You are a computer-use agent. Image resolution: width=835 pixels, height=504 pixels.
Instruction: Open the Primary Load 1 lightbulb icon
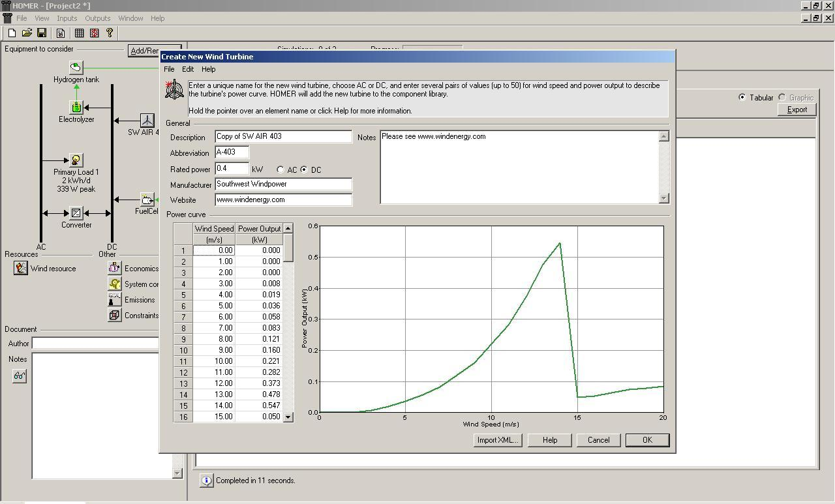click(76, 160)
